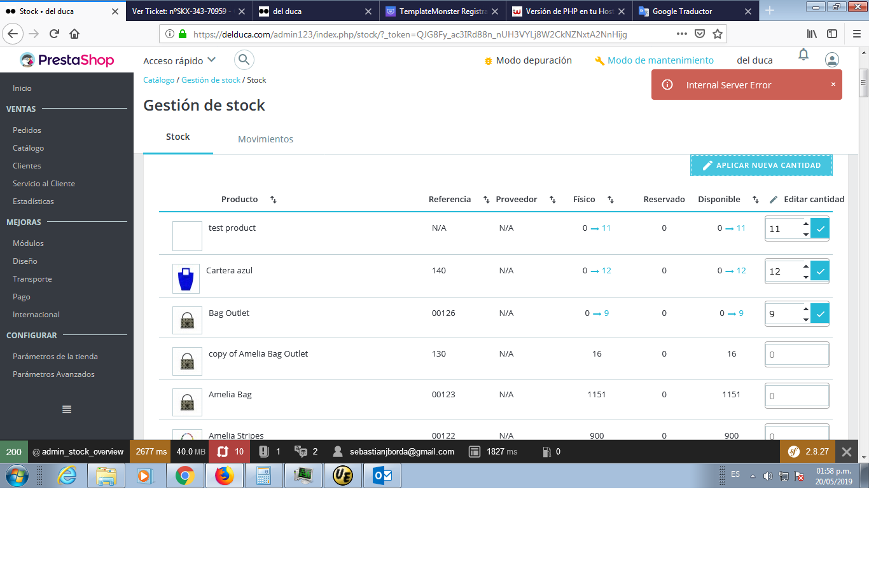Open the admin_stock_overview route panel
This screenshot has height=588, width=869.
coord(78,452)
